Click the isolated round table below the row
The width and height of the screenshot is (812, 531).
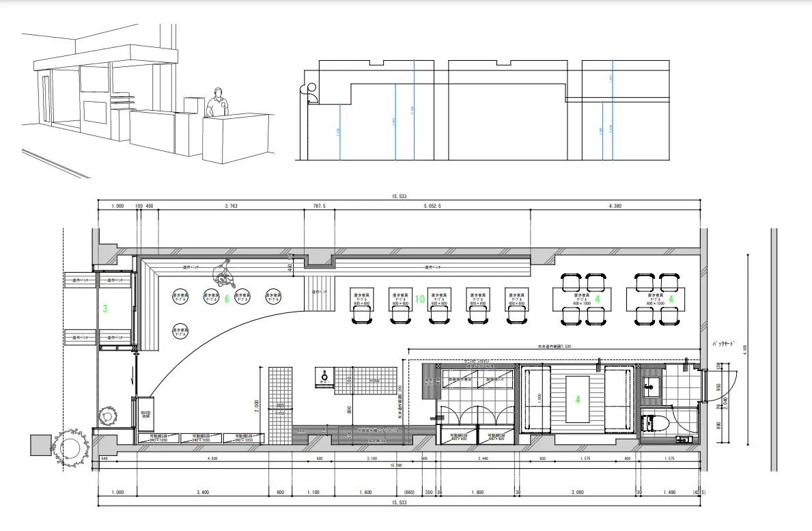pos(180,331)
